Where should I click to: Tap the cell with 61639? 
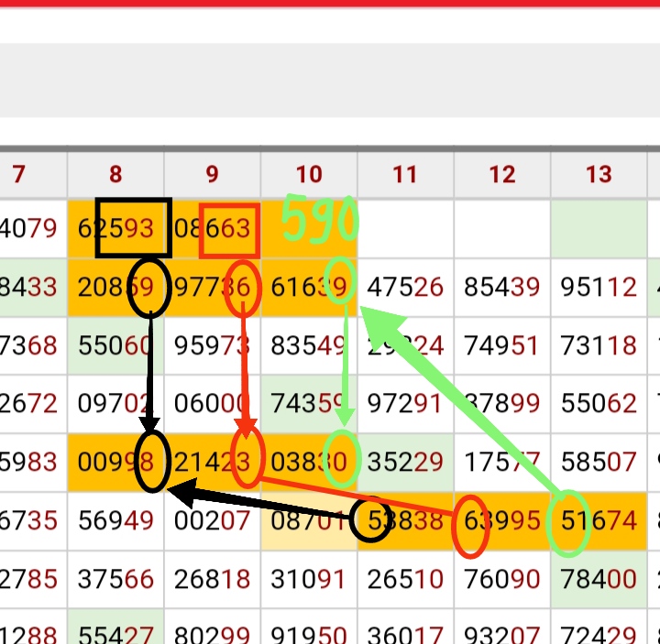coord(309,288)
